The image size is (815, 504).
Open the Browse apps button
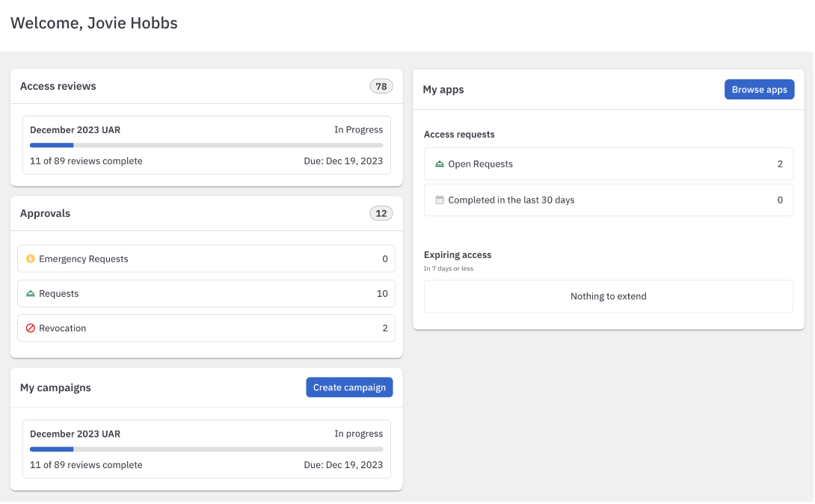(759, 90)
